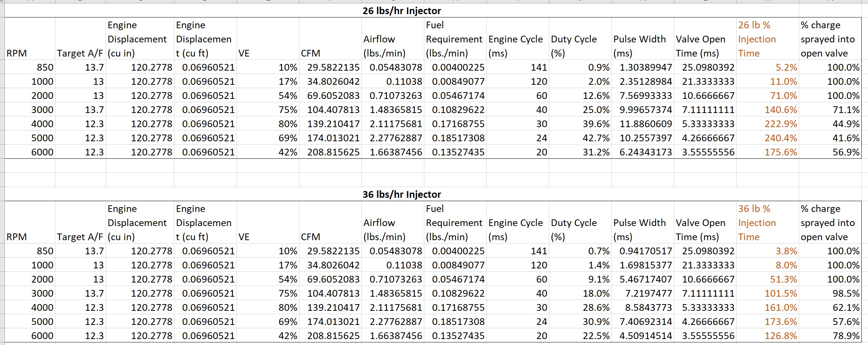Viewport: 868px width, 345px height.
Task: Select the 5.2% injection time cell
Action: click(768, 67)
